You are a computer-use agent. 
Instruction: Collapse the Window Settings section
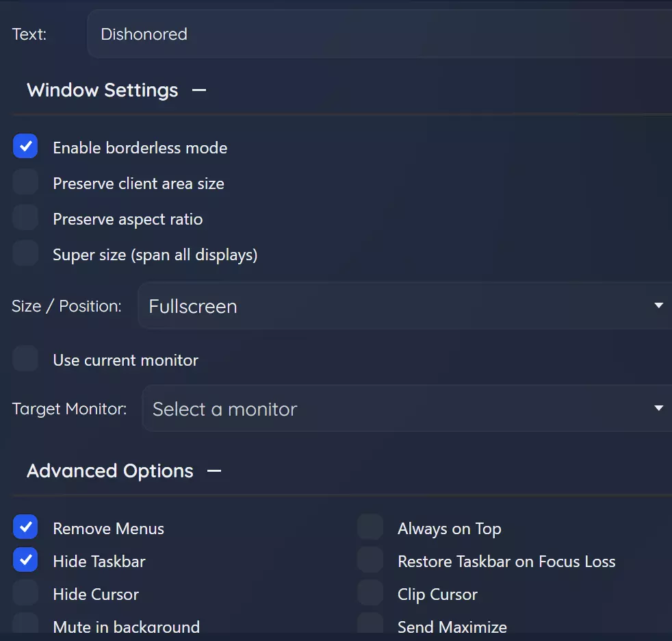199,90
